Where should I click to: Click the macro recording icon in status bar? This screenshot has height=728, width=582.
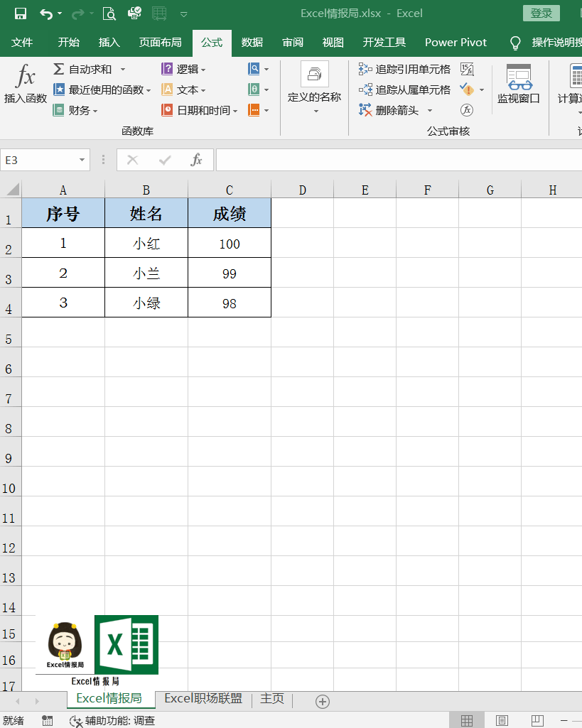tap(47, 720)
